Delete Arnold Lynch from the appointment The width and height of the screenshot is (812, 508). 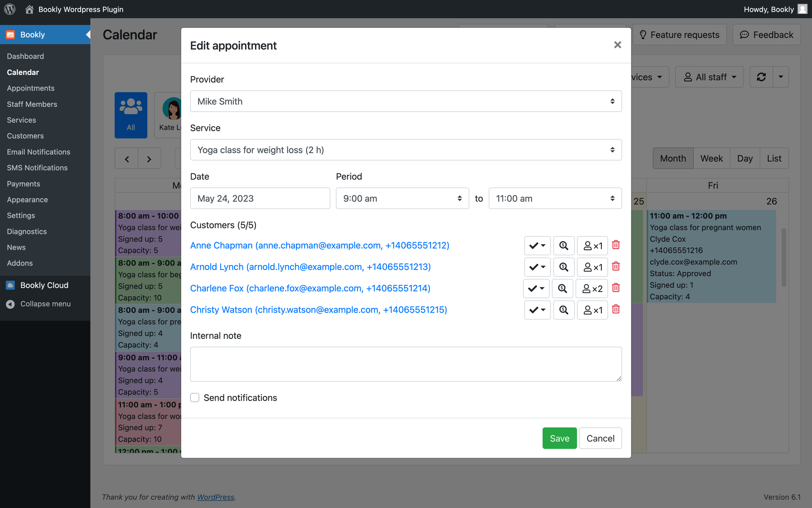click(616, 267)
